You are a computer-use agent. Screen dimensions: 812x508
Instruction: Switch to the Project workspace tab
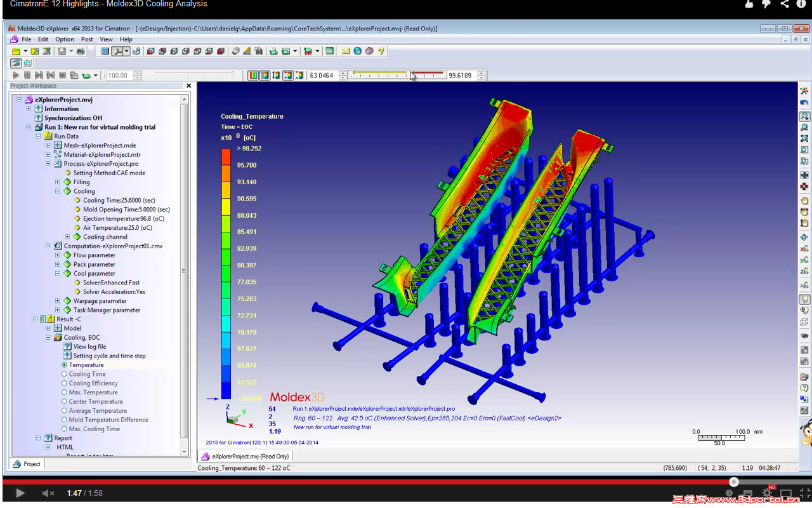(27, 464)
